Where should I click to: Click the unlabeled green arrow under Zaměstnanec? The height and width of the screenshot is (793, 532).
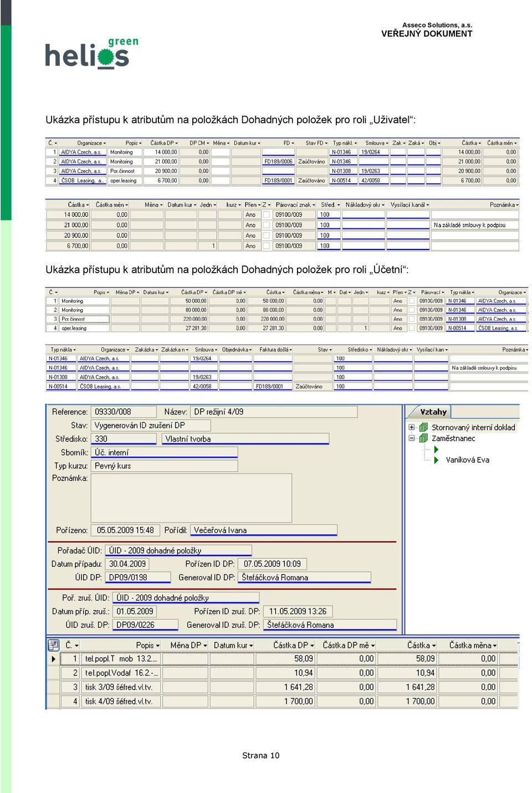pos(436,449)
